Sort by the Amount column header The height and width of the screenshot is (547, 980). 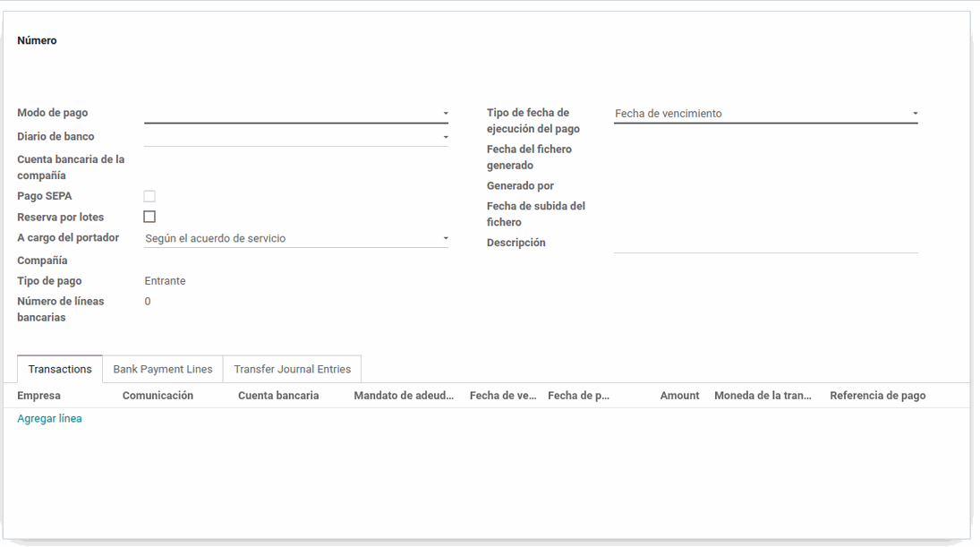coord(679,396)
